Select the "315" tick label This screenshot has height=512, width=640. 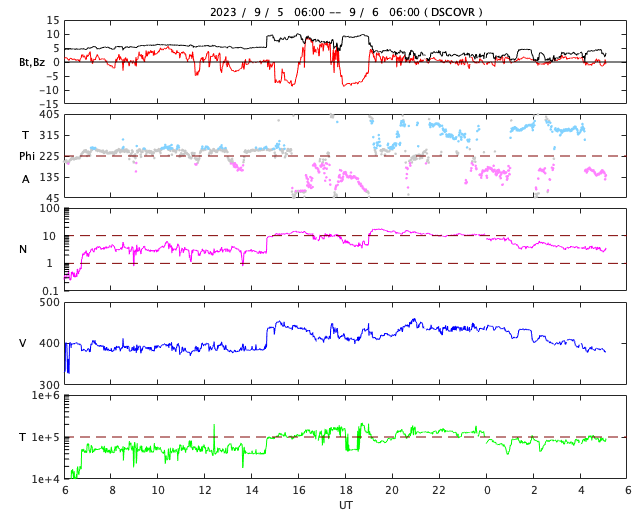[x=49, y=135]
